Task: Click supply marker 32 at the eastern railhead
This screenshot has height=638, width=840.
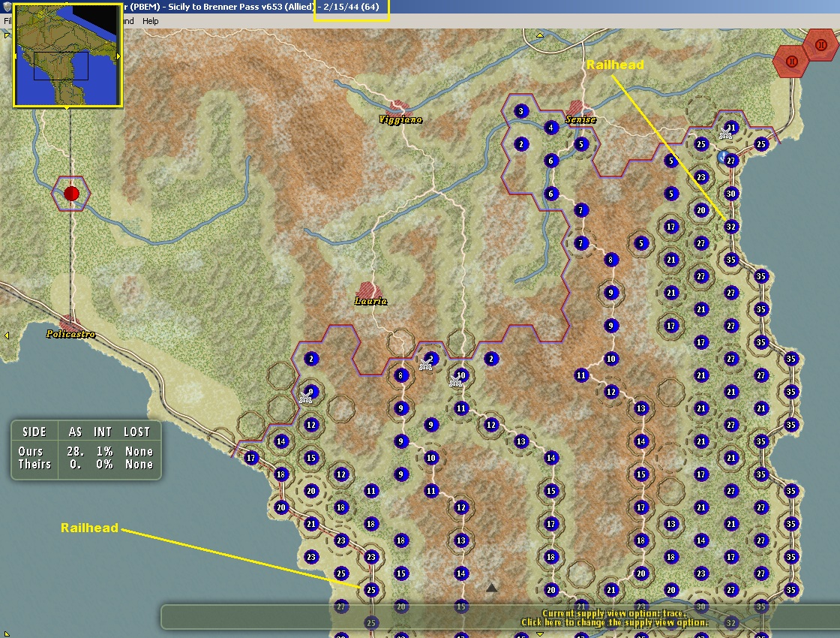Action: click(731, 227)
